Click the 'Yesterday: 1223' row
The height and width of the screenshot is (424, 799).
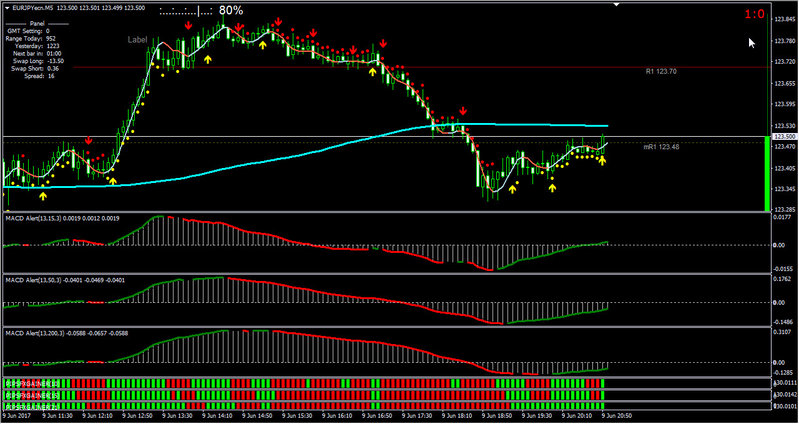[37, 46]
